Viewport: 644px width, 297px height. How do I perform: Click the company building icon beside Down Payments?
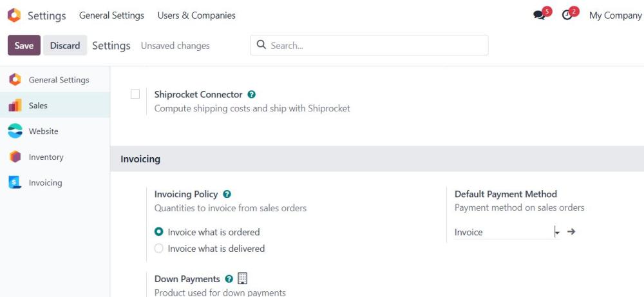coord(243,278)
